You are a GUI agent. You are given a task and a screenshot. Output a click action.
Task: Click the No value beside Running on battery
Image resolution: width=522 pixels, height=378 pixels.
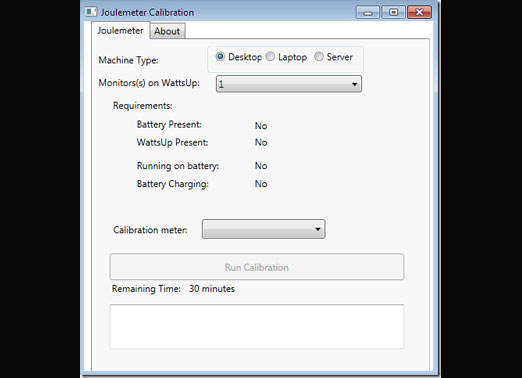(x=261, y=166)
